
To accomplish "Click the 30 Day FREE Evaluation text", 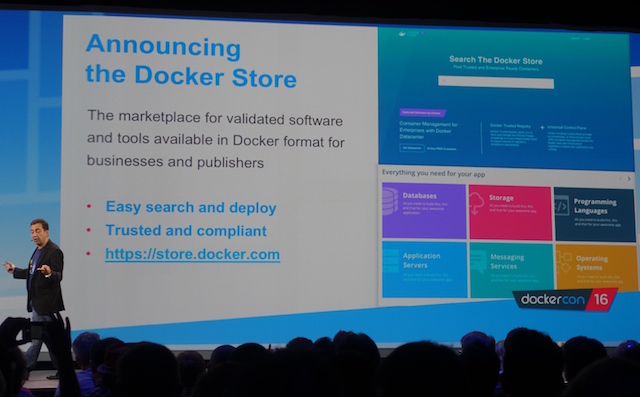I will pos(442,149).
